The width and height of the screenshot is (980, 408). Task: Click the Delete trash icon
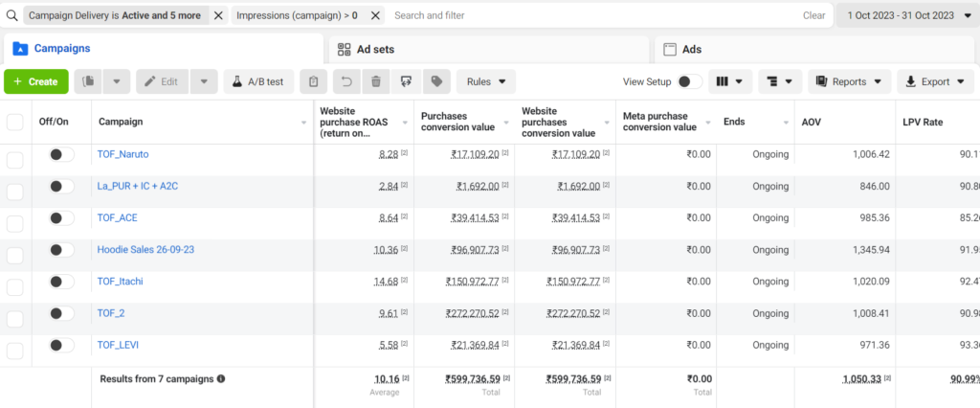(x=376, y=81)
